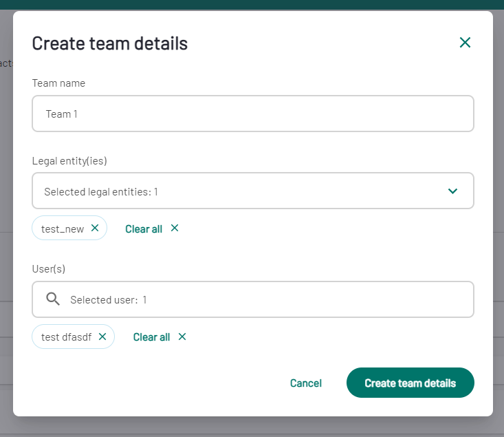Clear all selected legal entities
The width and height of the screenshot is (504, 437).
tap(144, 228)
